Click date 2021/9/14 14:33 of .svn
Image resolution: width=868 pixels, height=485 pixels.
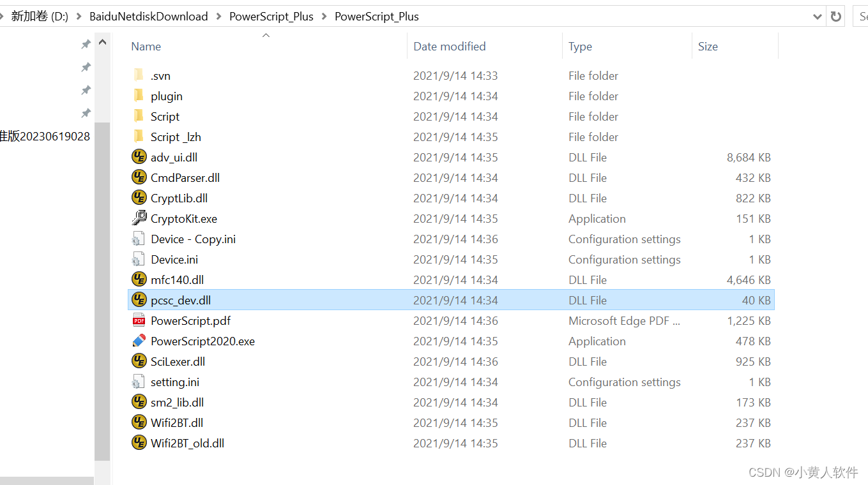(x=455, y=76)
